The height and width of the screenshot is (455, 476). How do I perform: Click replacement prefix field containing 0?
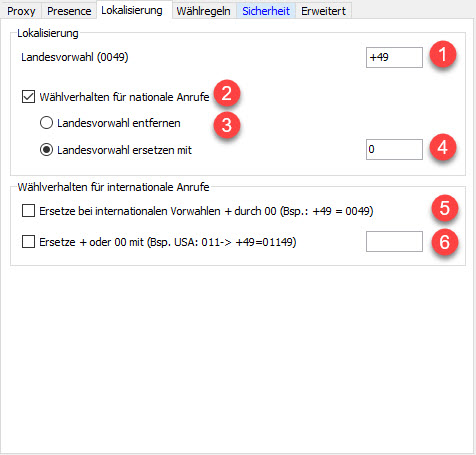click(394, 149)
